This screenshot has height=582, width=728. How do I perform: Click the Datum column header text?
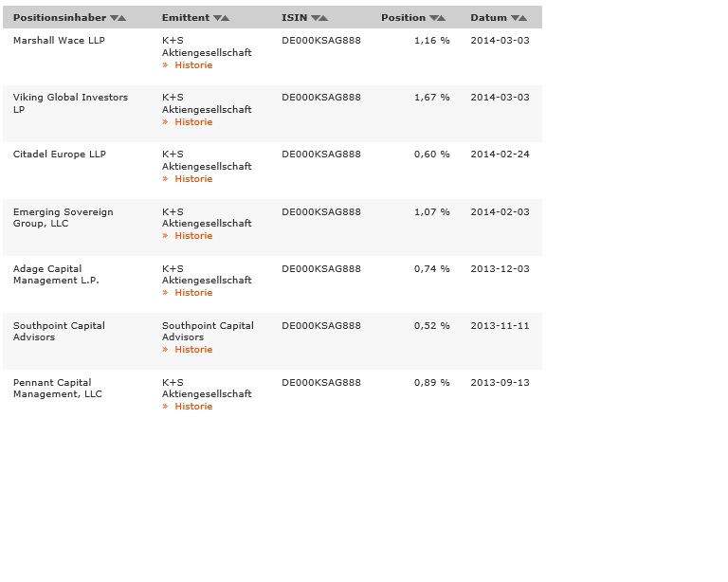pyautogui.click(x=488, y=18)
